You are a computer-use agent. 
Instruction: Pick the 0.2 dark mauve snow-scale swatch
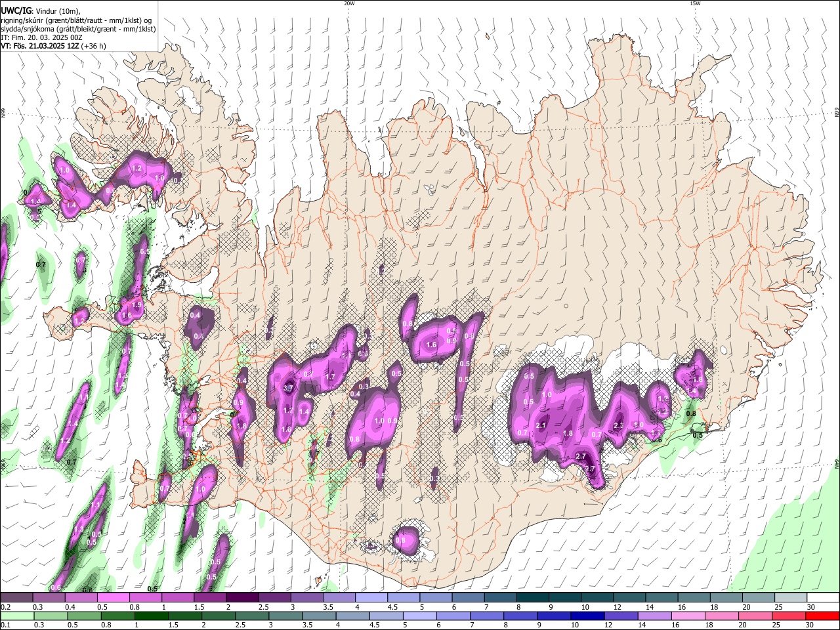point(16,598)
